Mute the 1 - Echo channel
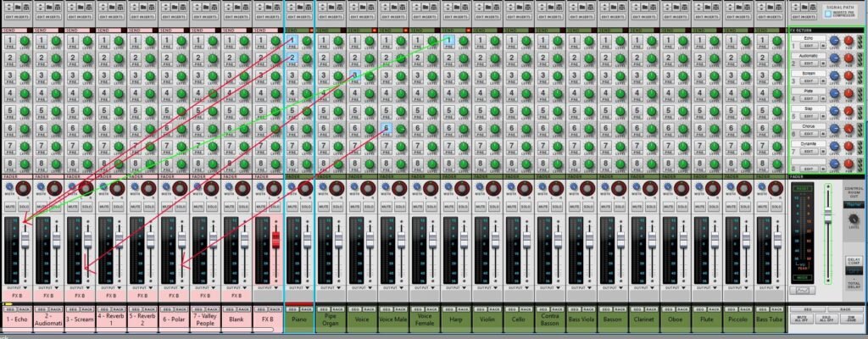Screen dimensions: 868x339 [11, 206]
